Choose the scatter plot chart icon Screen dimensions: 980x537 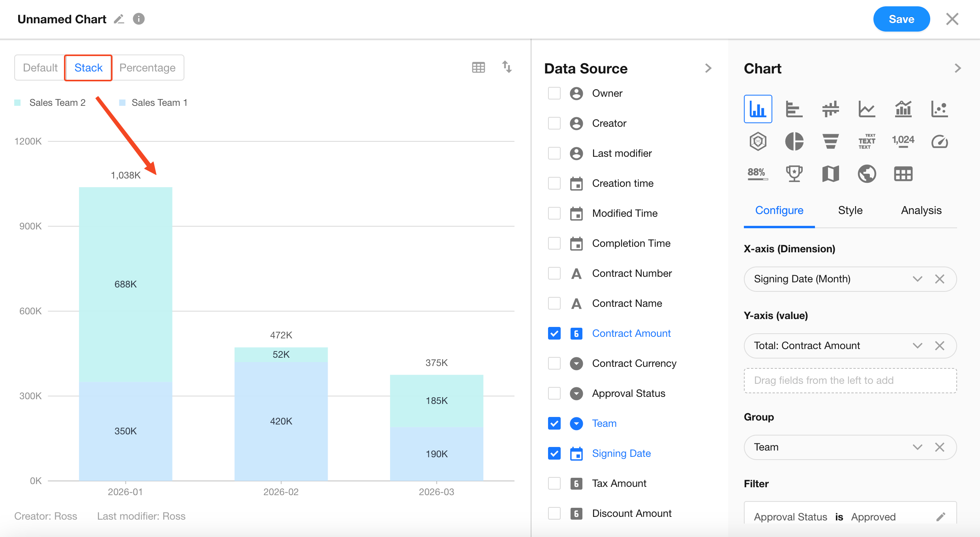pyautogui.click(x=939, y=109)
